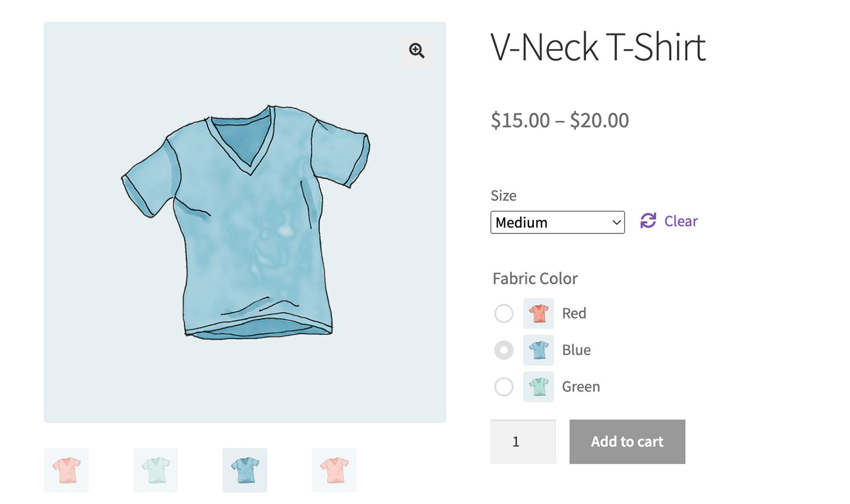Select the Red fabric color radio button
This screenshot has height=504, width=850.
pyautogui.click(x=504, y=313)
